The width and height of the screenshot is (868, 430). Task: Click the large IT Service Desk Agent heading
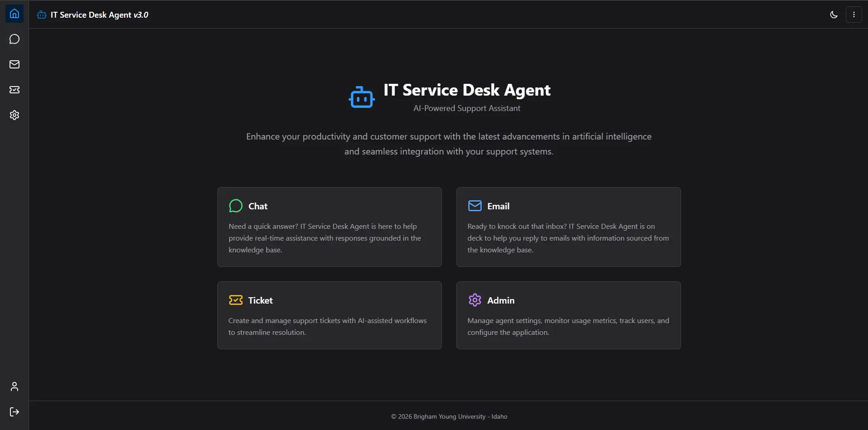pos(467,90)
